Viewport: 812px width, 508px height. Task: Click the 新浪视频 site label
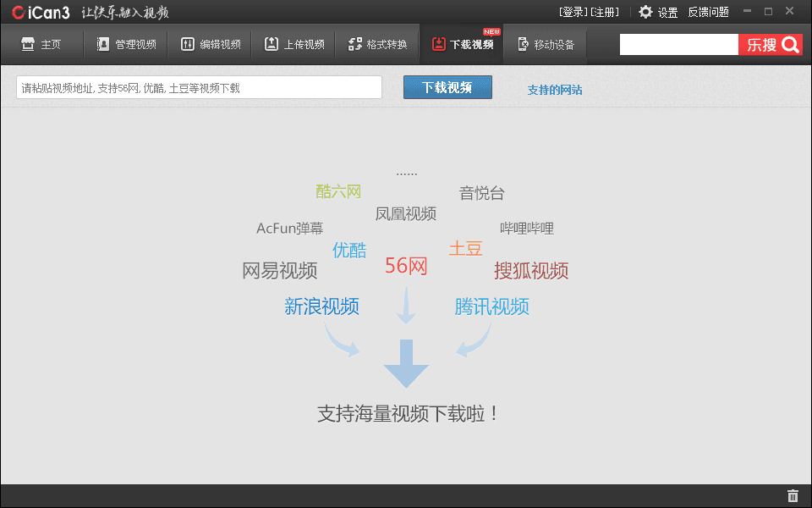coord(321,306)
